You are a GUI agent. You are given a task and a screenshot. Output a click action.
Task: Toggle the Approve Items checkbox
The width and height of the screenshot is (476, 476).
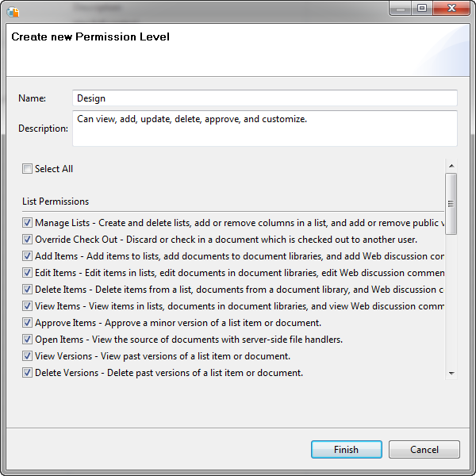(x=28, y=323)
